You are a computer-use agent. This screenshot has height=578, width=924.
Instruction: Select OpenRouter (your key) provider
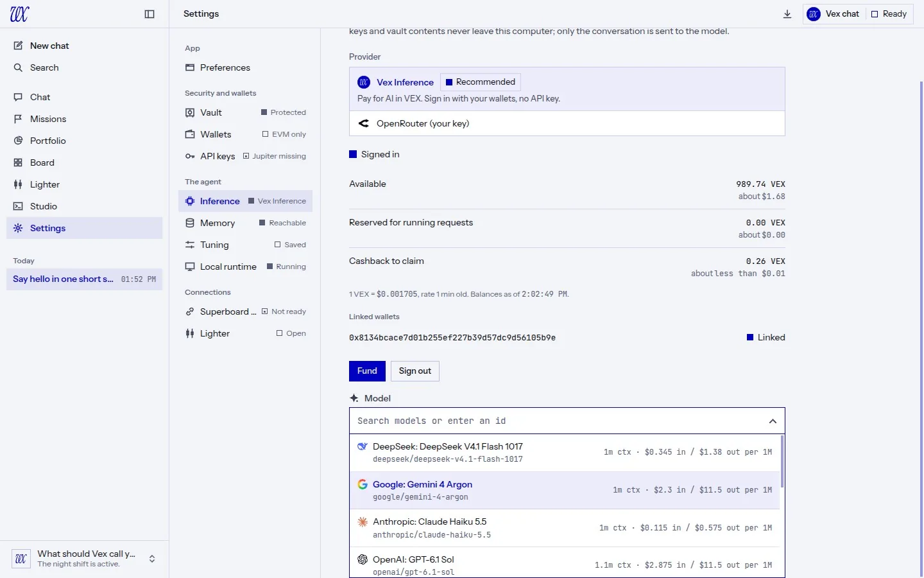point(567,123)
